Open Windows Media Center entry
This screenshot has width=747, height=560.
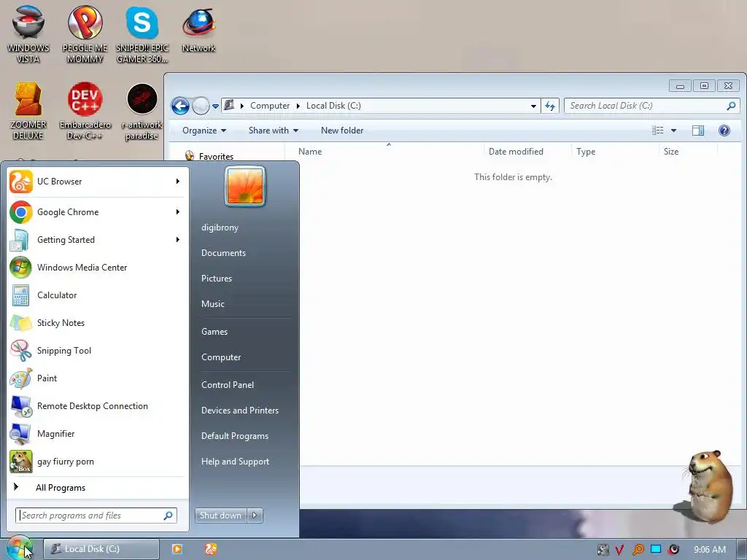point(97,267)
